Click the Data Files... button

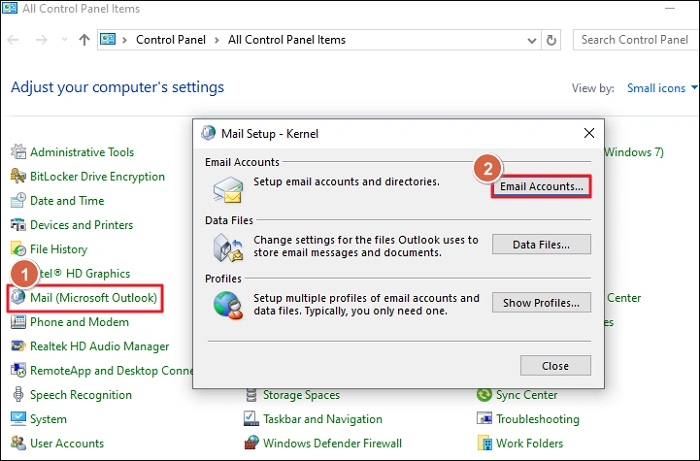[x=541, y=244]
